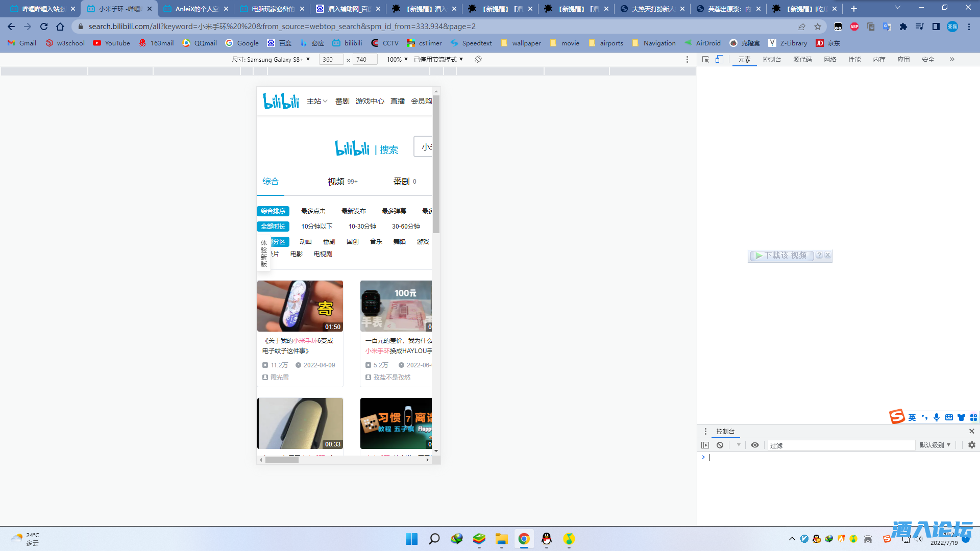
Task: Switch to the DevTools 网络 tab
Action: tap(830, 60)
